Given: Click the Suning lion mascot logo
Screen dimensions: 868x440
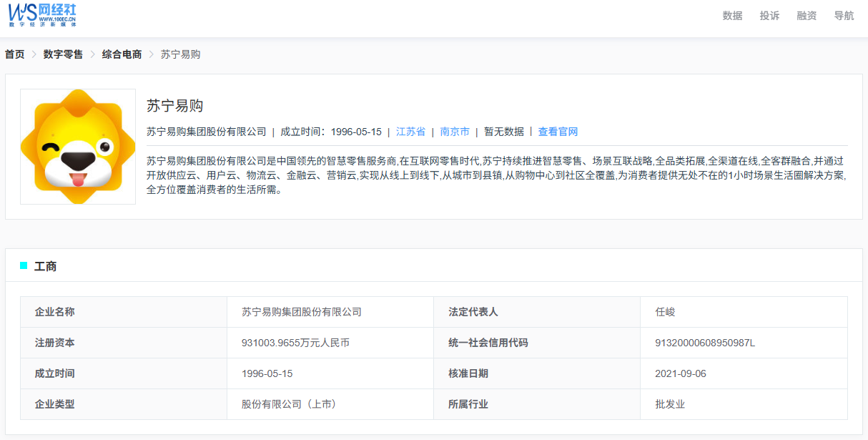Looking at the screenshot, I should click(x=78, y=147).
